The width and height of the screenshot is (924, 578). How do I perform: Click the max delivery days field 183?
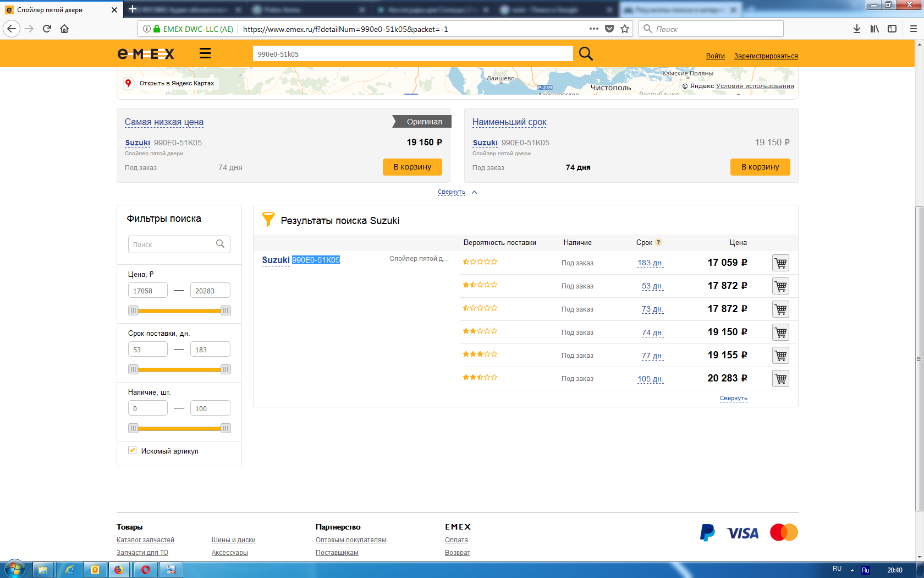tap(210, 350)
